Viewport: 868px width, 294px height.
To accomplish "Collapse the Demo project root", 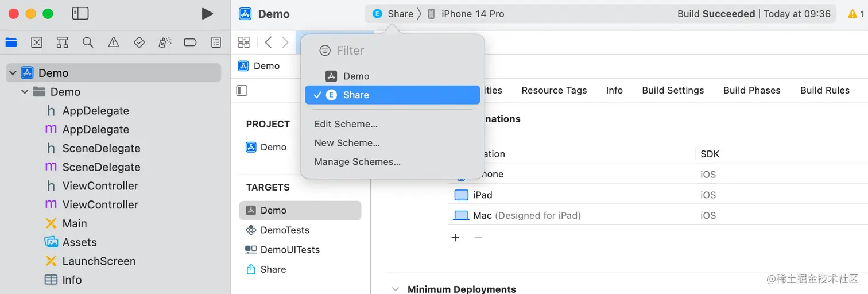I will click(13, 73).
